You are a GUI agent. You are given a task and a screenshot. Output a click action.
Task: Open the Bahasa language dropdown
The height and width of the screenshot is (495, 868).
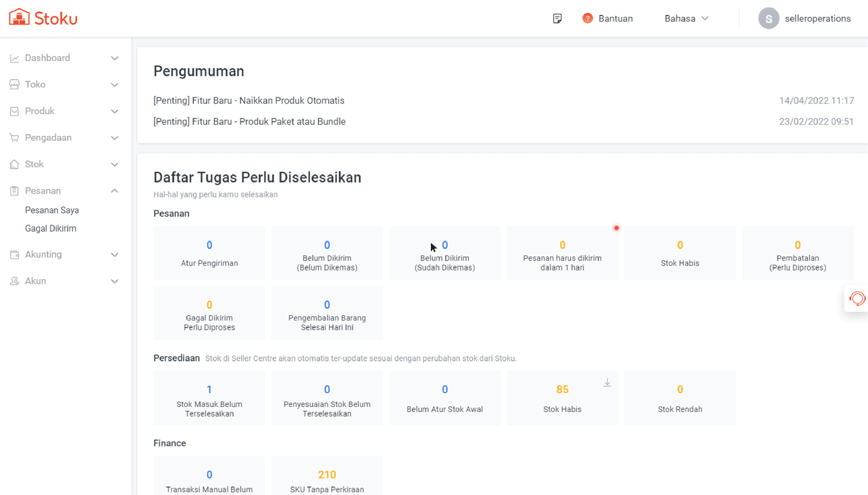pos(686,18)
